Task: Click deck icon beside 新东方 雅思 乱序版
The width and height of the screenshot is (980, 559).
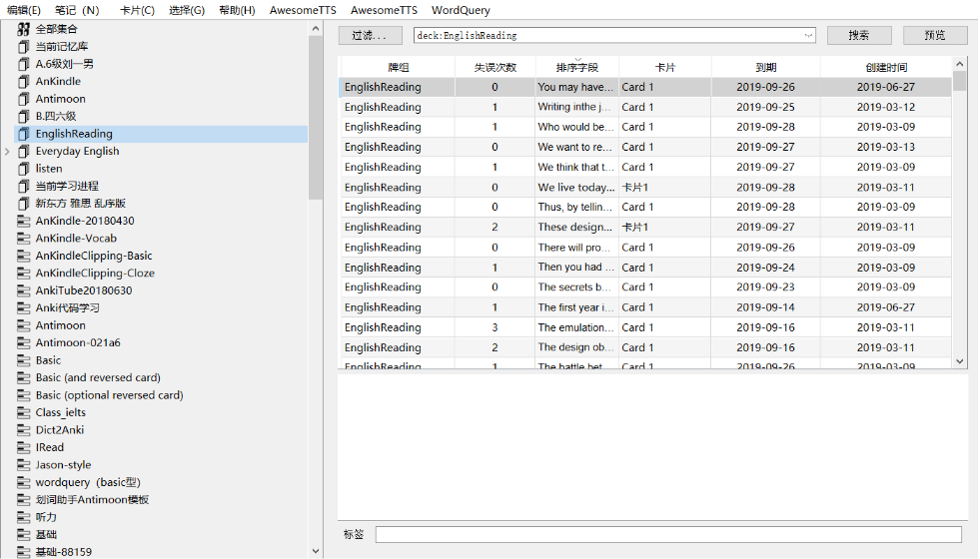Action: pyautogui.click(x=24, y=204)
